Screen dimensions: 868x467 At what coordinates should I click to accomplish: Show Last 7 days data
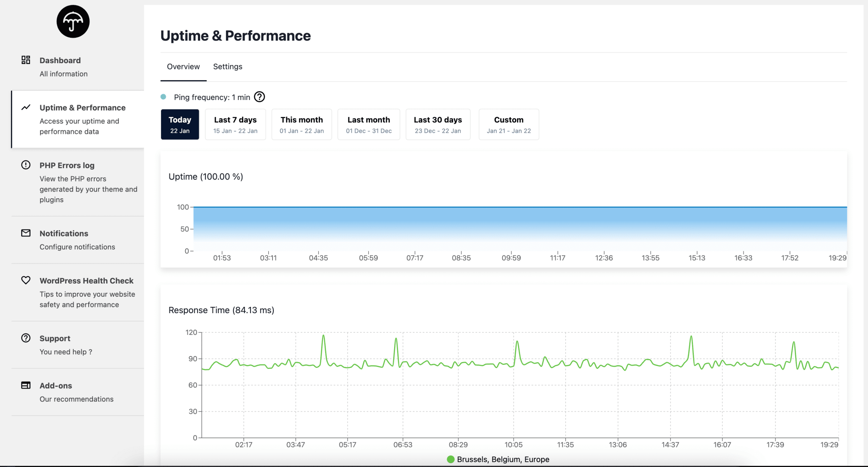pyautogui.click(x=235, y=125)
